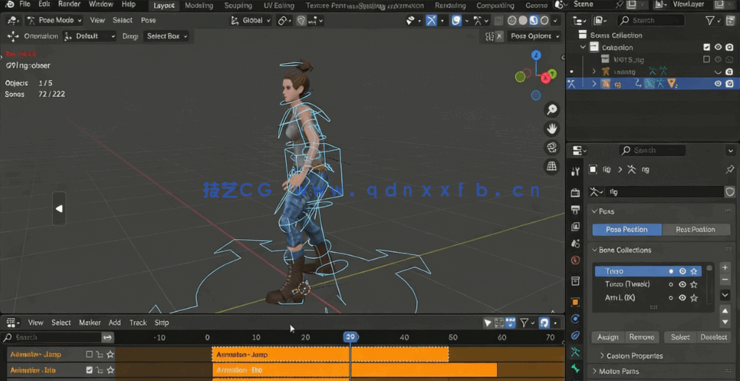Open the viewport Pose menu
The height and width of the screenshot is (381, 740).
149,20
